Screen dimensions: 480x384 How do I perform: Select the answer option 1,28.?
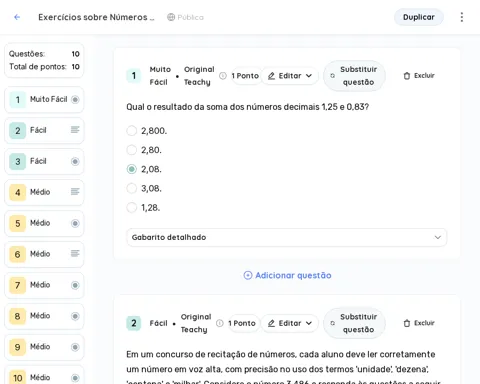(x=132, y=208)
